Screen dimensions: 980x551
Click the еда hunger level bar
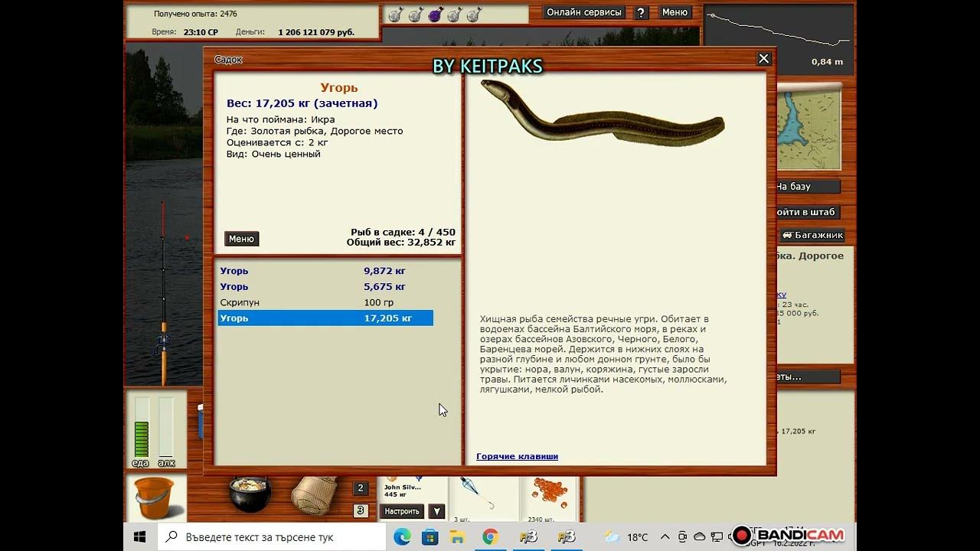pyautogui.click(x=141, y=427)
